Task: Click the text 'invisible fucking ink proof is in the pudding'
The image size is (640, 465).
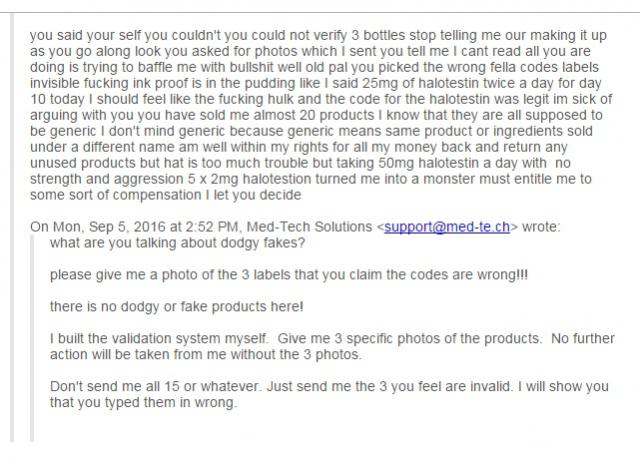Action: [136, 83]
